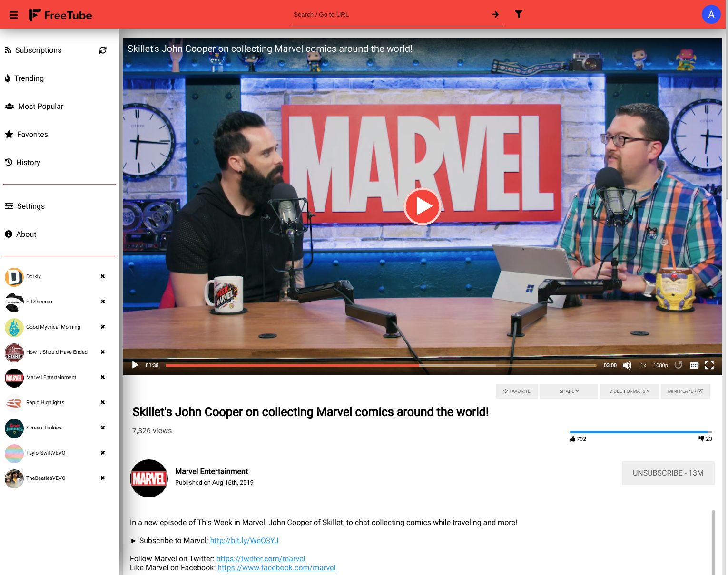
Task: Add video to favorites with FAVORITE button
Action: click(517, 391)
